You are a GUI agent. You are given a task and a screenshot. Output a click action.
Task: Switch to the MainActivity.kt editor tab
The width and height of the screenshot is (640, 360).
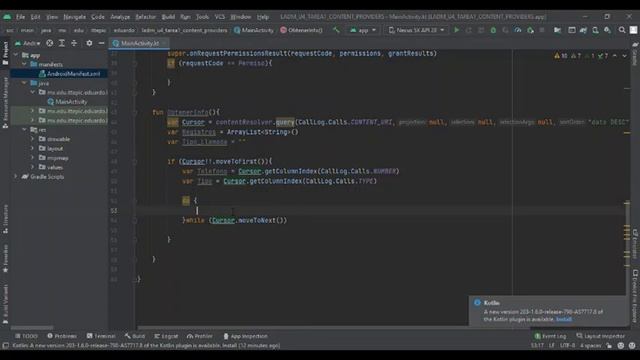pyautogui.click(x=139, y=43)
